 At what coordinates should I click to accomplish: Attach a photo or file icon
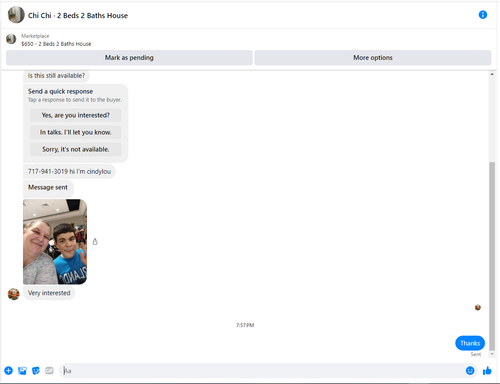pos(22,371)
